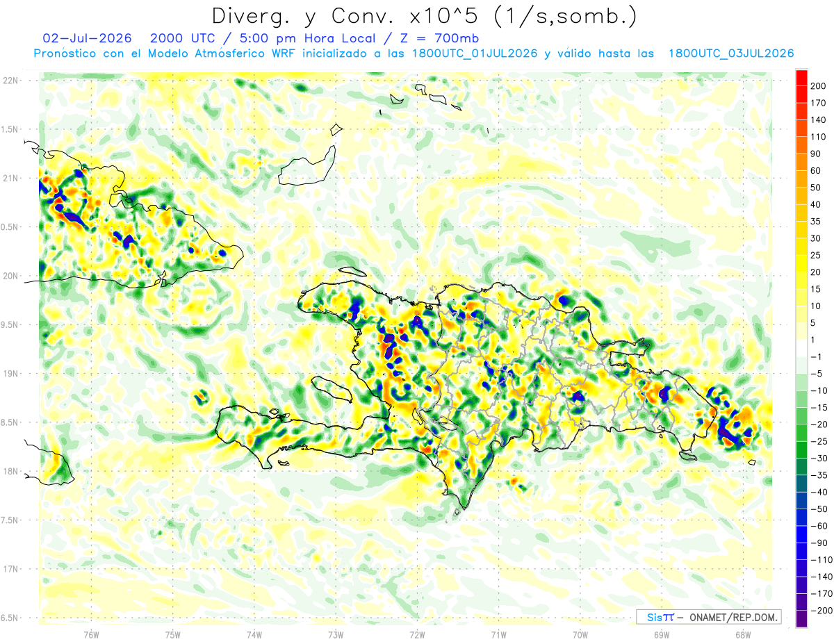
Task: Click the purple swatch below -200 on colorbar
Action: coord(801,619)
